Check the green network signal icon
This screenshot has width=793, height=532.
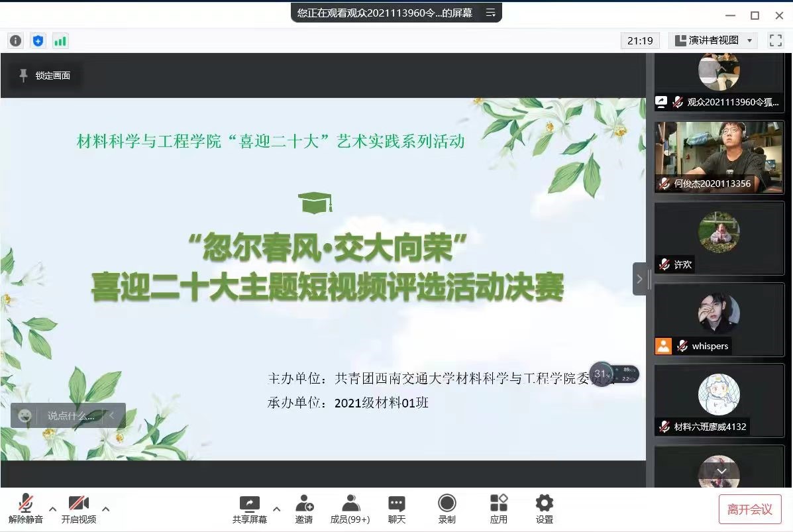(60, 41)
